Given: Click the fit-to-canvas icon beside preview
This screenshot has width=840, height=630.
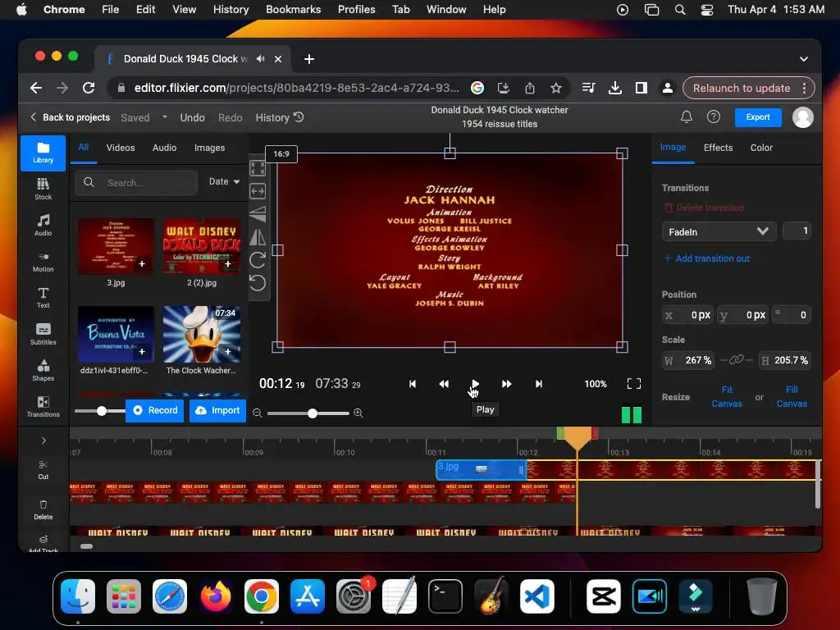Looking at the screenshot, I should [x=258, y=168].
